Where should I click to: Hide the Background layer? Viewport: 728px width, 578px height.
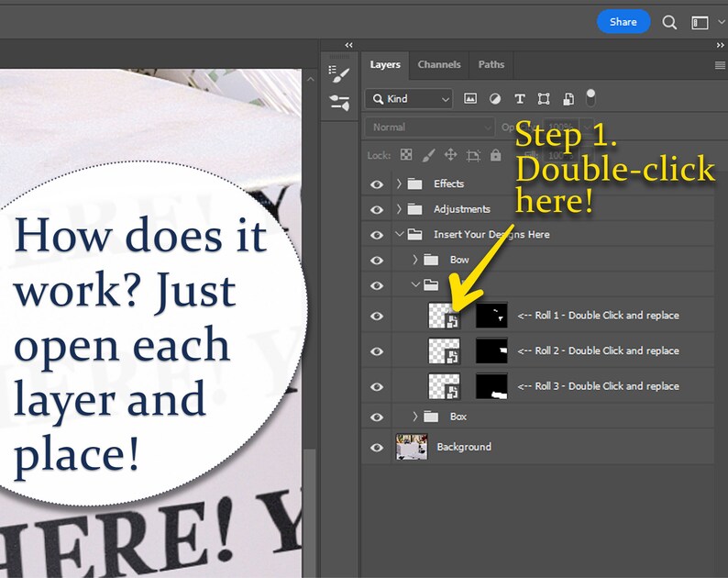377,448
